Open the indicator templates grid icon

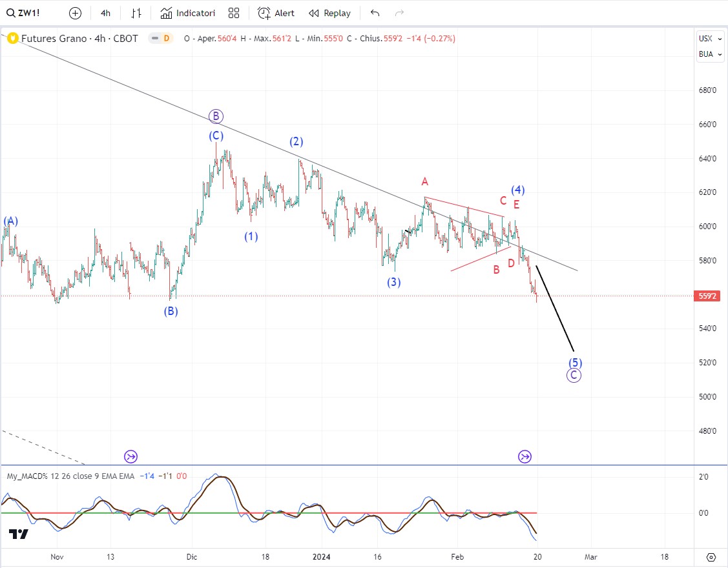[234, 13]
